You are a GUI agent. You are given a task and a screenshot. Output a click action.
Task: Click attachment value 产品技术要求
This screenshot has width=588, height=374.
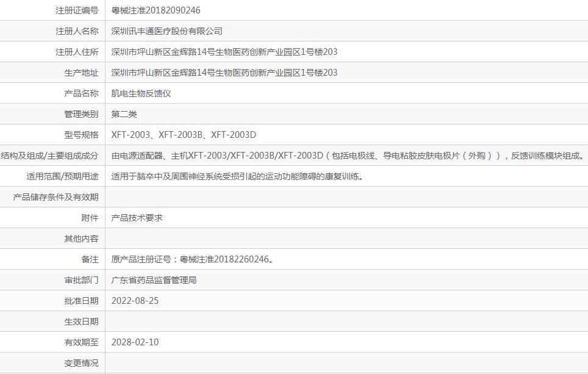[137, 218]
